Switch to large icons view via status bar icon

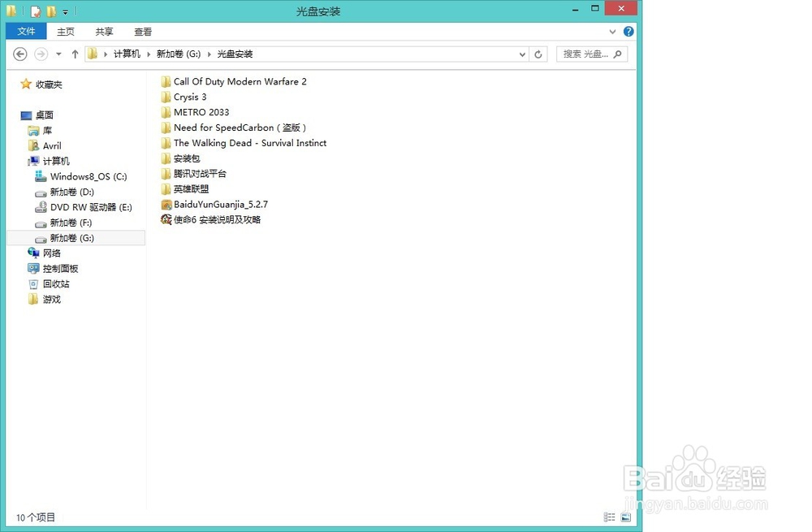(x=625, y=517)
